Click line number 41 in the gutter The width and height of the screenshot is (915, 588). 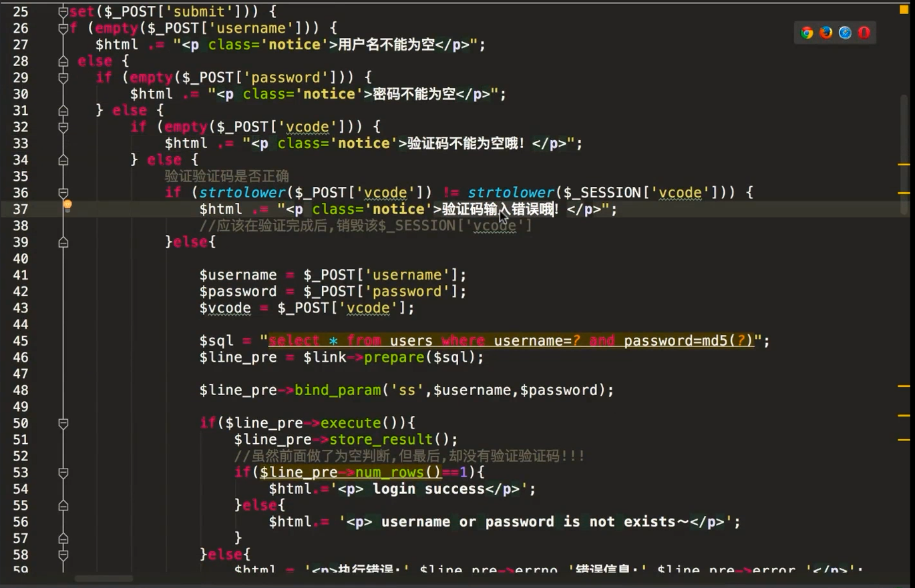coord(21,275)
